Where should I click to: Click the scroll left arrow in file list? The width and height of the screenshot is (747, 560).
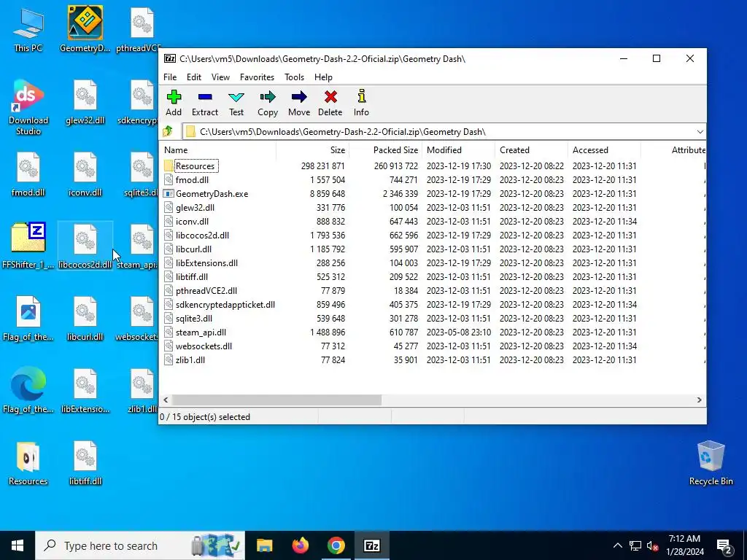tap(166, 400)
